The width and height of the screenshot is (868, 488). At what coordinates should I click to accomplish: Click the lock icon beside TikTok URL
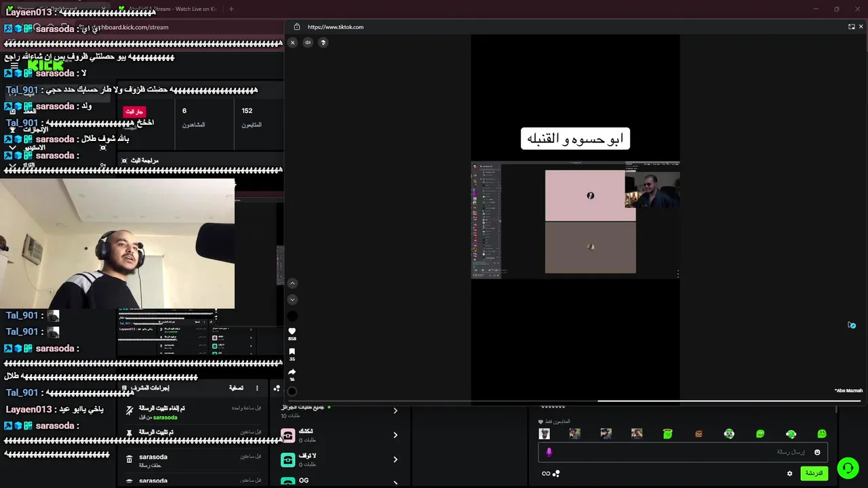pyautogui.click(x=297, y=27)
